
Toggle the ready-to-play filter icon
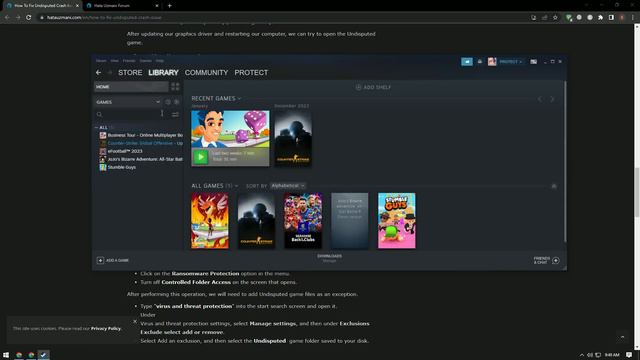pyautogui.click(x=176, y=102)
